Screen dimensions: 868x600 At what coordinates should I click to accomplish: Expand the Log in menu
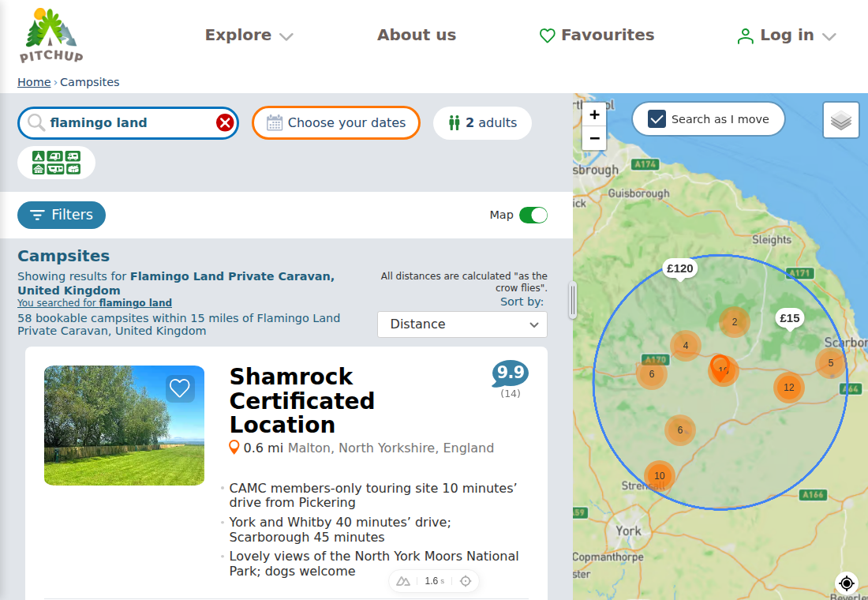coord(786,36)
